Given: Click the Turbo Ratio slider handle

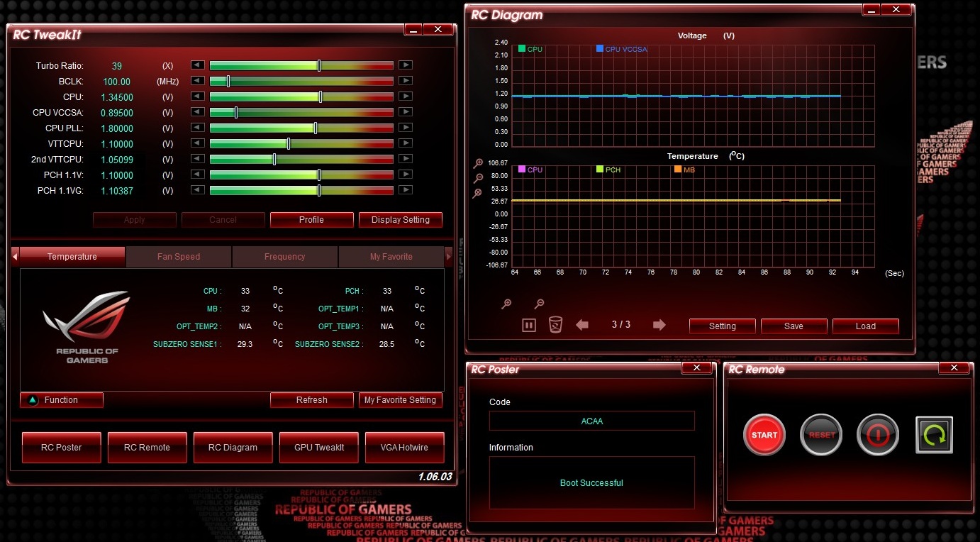Looking at the screenshot, I should tap(319, 65).
